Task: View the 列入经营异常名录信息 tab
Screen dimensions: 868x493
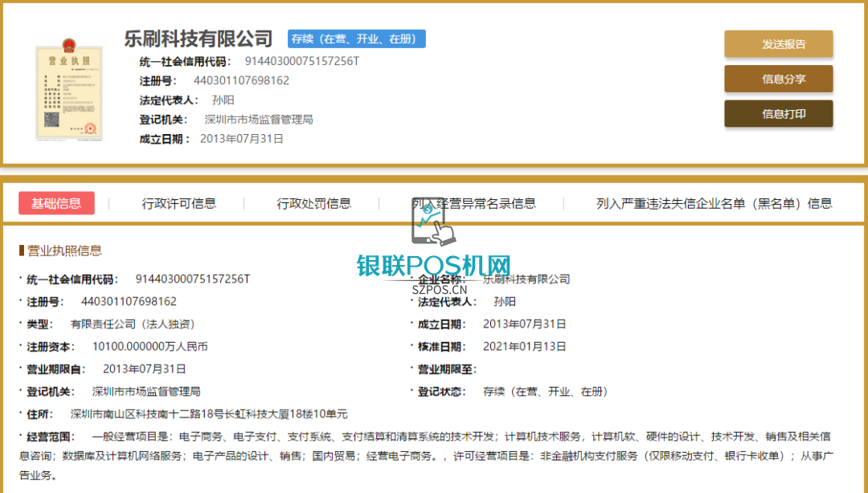Action: pyautogui.click(x=474, y=204)
